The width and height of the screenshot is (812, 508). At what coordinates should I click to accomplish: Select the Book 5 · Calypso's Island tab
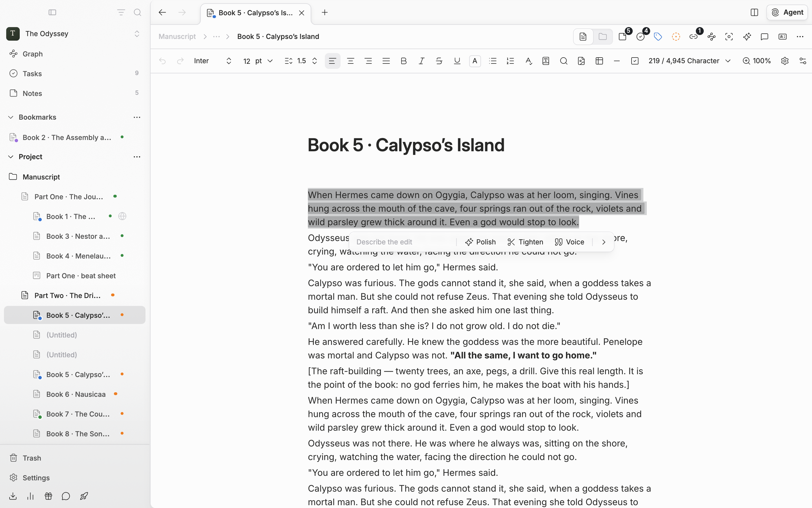(256, 13)
